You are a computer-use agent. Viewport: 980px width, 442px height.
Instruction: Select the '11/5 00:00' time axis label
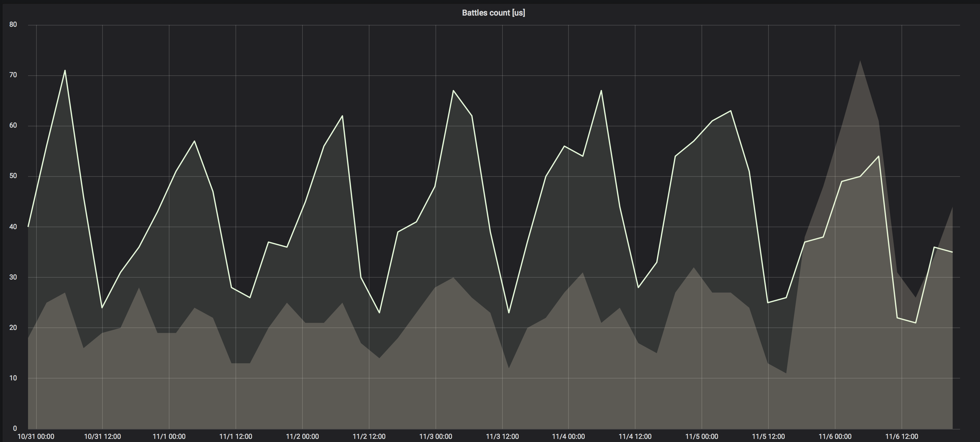[x=702, y=436]
